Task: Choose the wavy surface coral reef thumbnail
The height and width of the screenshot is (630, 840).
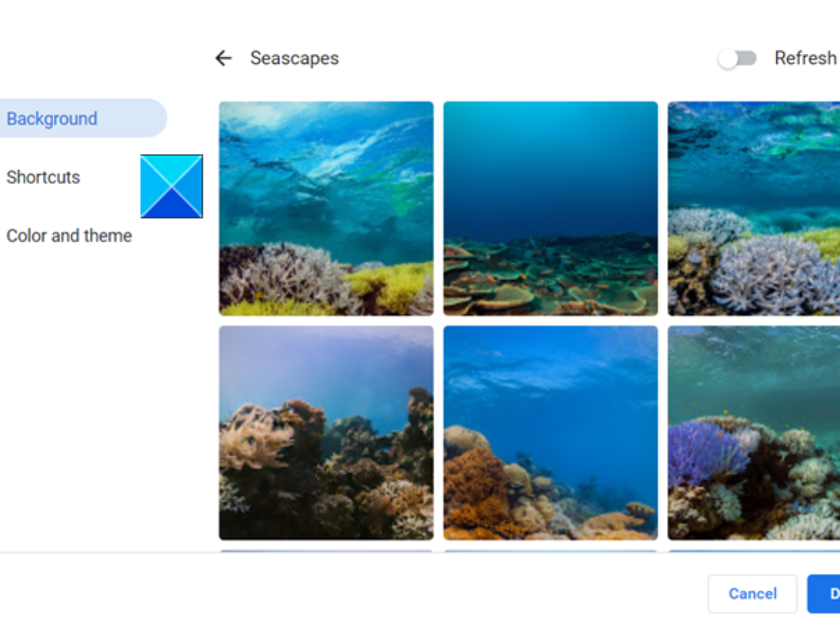Action: [x=326, y=209]
